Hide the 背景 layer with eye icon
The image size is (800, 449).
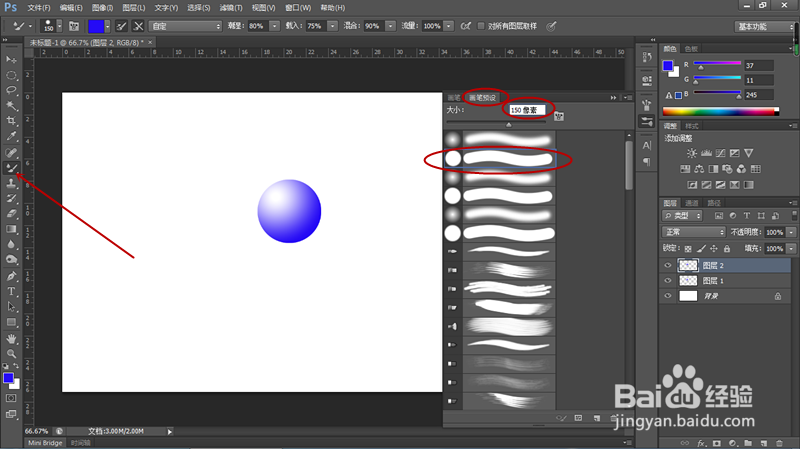(x=667, y=296)
